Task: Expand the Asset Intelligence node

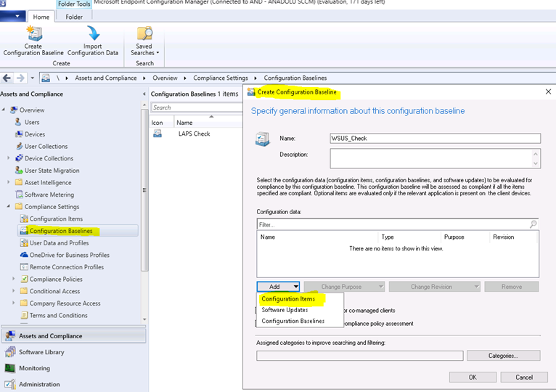Action: (9, 182)
